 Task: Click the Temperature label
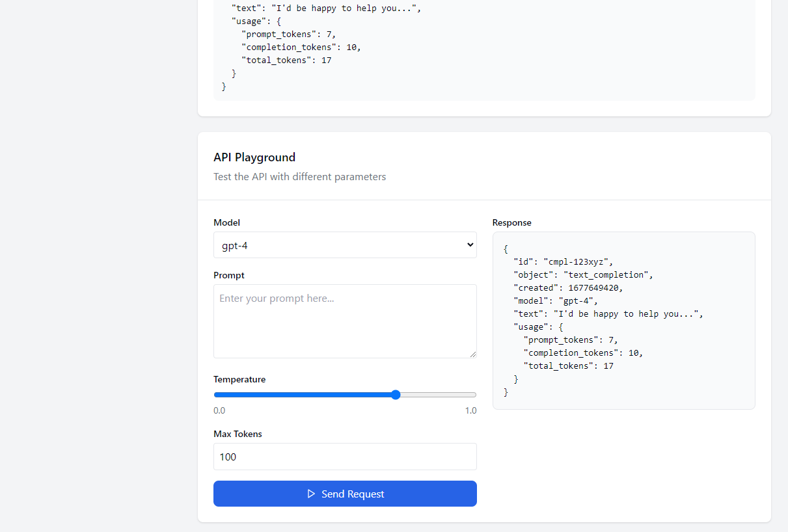pyautogui.click(x=239, y=379)
